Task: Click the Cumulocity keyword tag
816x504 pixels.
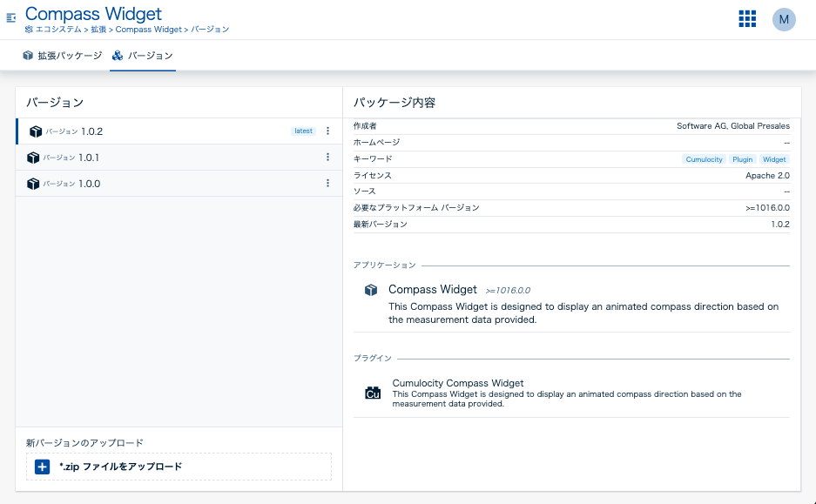Action: pyautogui.click(x=704, y=159)
